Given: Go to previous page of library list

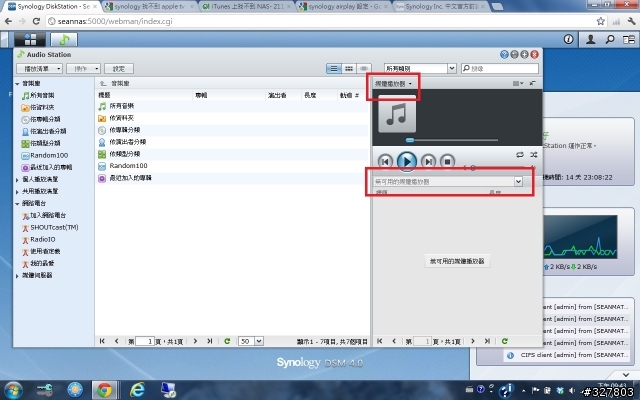Looking at the screenshot, I should click(x=116, y=341).
